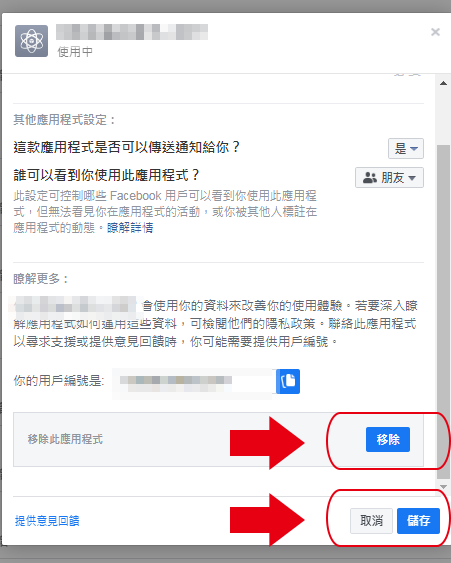
Task: Click the scrollbar up arrow
Action: click(x=443, y=83)
